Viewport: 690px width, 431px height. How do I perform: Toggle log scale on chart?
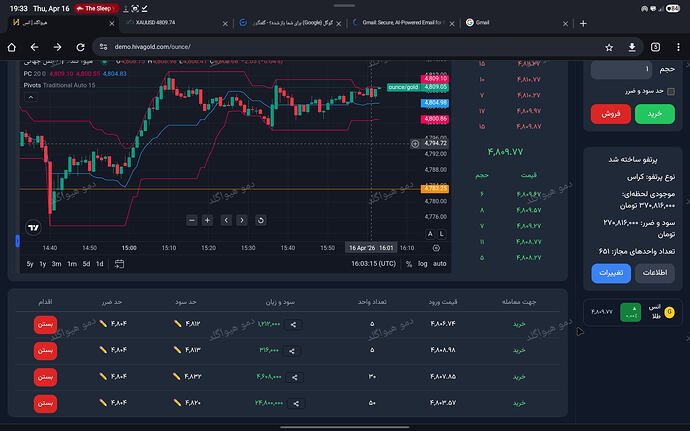point(422,264)
